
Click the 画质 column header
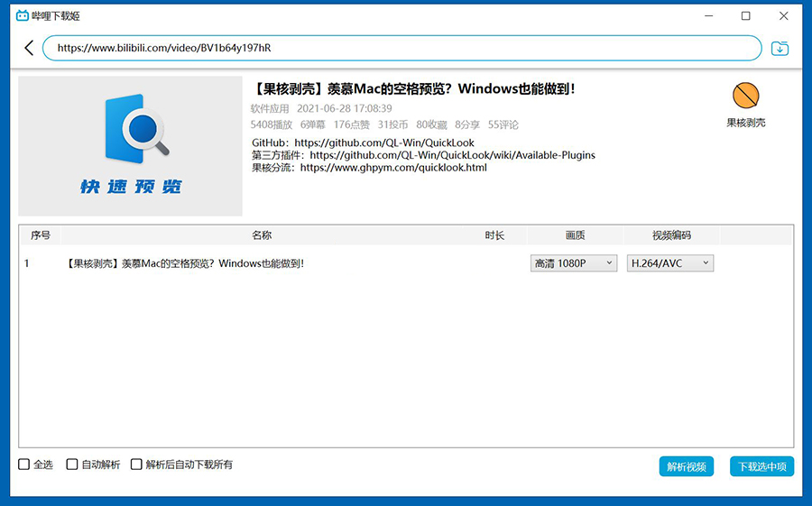tap(575, 235)
